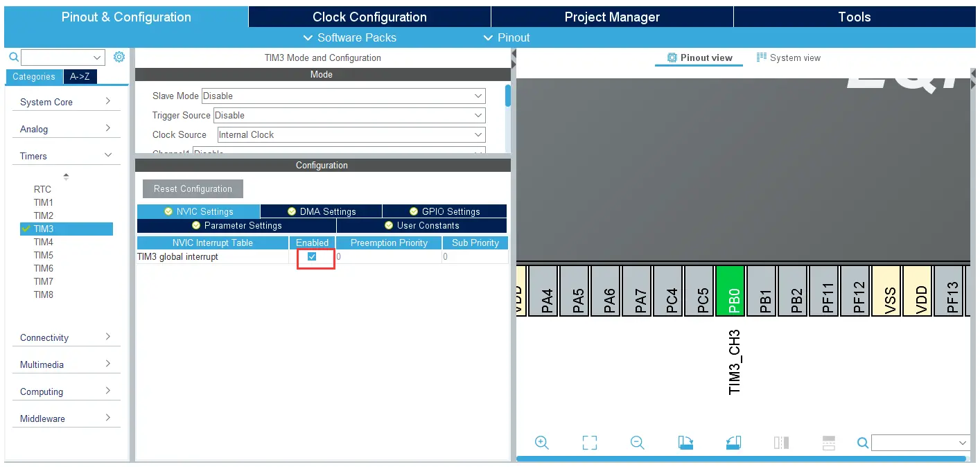This screenshot has width=980, height=467.
Task: Click the Reset Configuration button
Action: coord(193,188)
